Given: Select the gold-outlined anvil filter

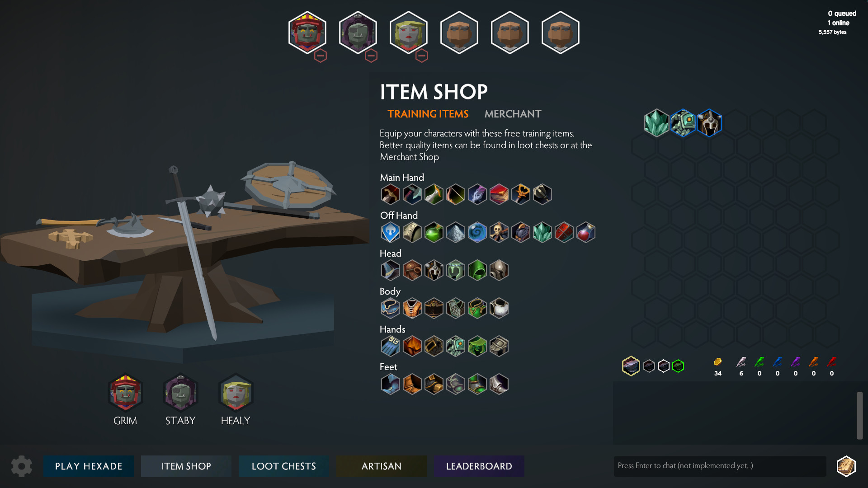Looking at the screenshot, I should tap(631, 366).
